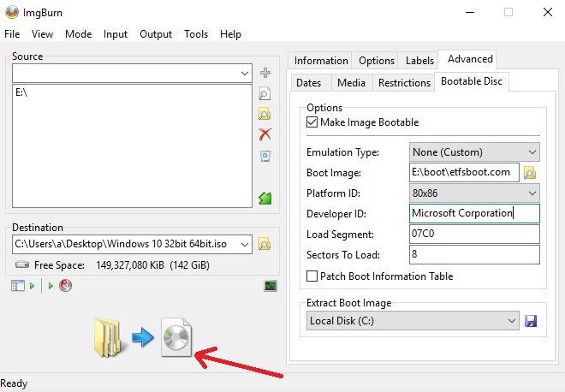Switch to the Labels tab
Viewport: 565px width, 392px height.
click(x=419, y=61)
